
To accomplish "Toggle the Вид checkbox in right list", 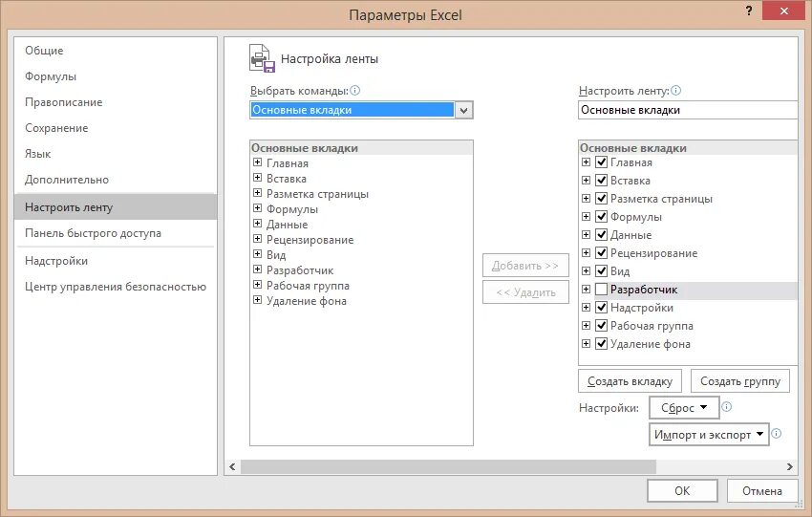I will click(601, 271).
